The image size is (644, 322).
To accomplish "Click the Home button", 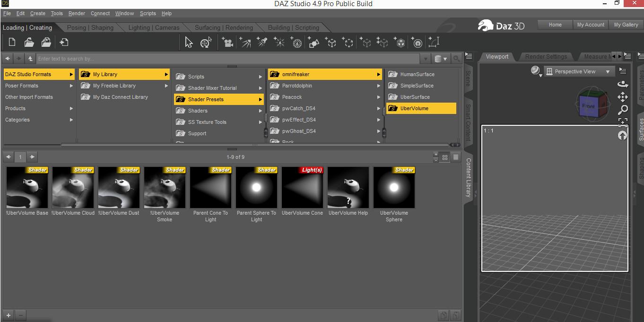I will (555, 25).
